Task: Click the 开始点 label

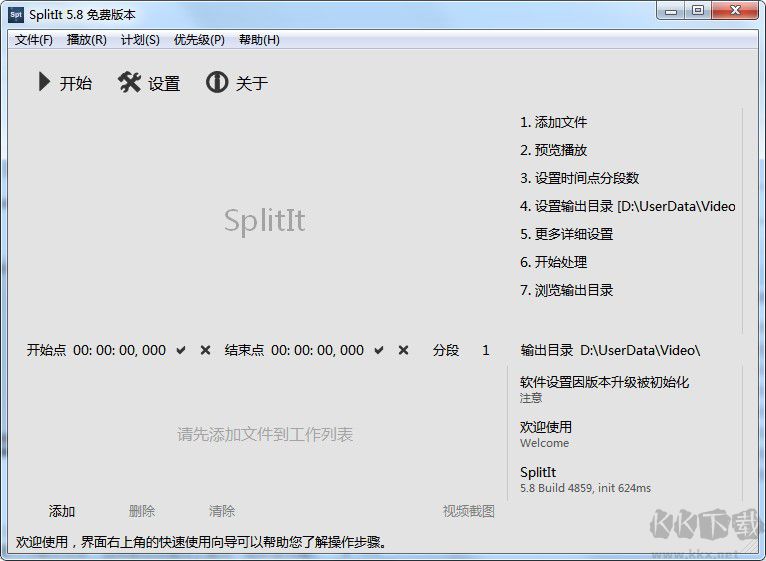Action: pyautogui.click(x=46, y=350)
